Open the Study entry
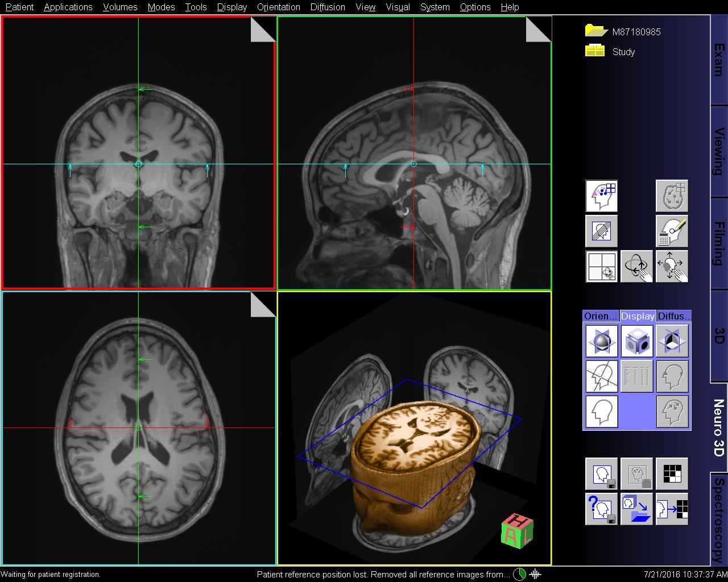The image size is (728, 582). pos(610,51)
